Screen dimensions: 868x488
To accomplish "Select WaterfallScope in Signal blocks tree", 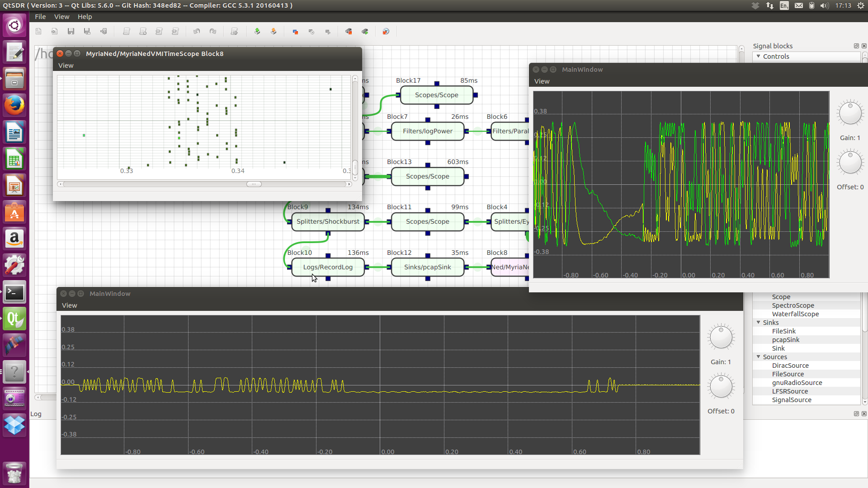I will coord(795,314).
